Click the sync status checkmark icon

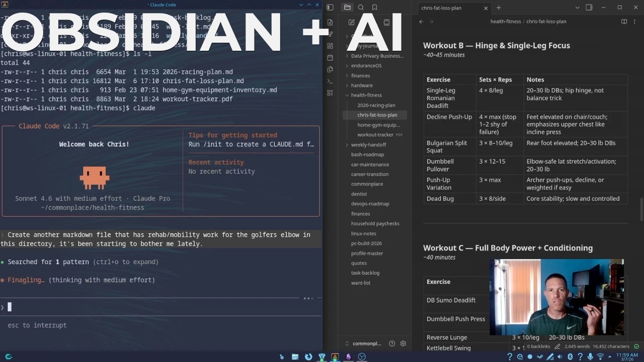click(x=635, y=346)
